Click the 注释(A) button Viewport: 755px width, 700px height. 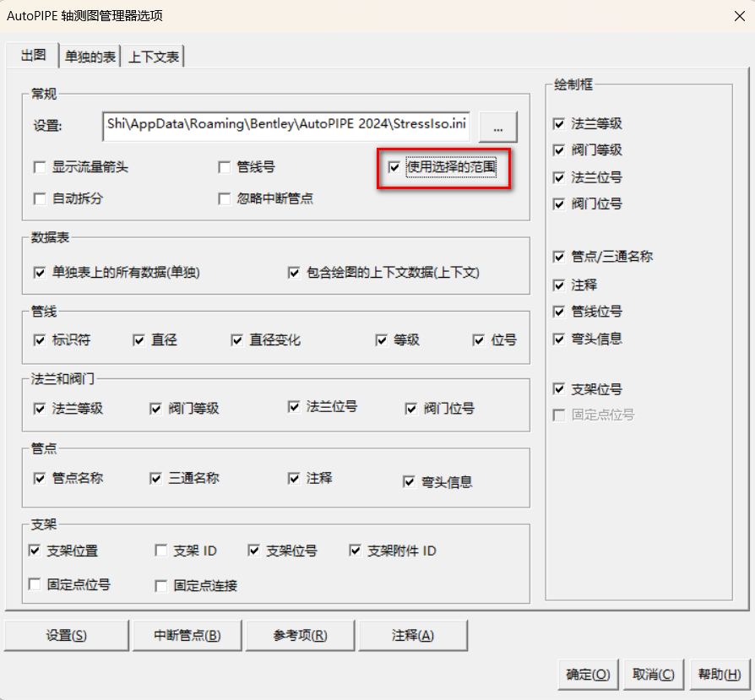click(413, 636)
